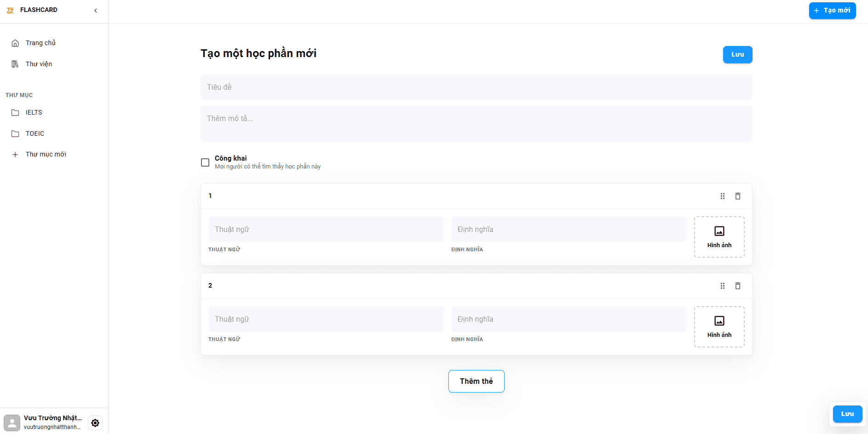Image resolution: width=868 pixels, height=434 pixels.
Task: Add an image to card 2
Action: tap(719, 326)
